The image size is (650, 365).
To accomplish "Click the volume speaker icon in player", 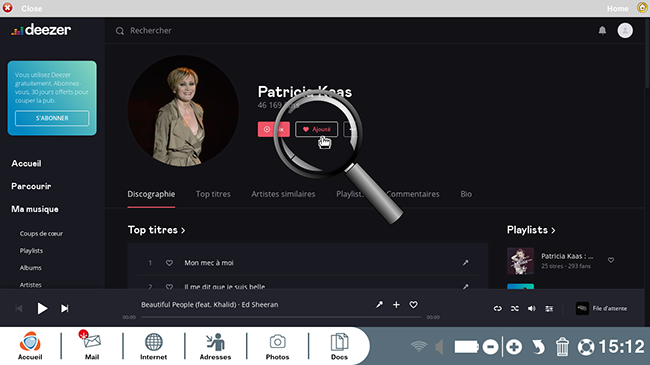I will 531,309.
